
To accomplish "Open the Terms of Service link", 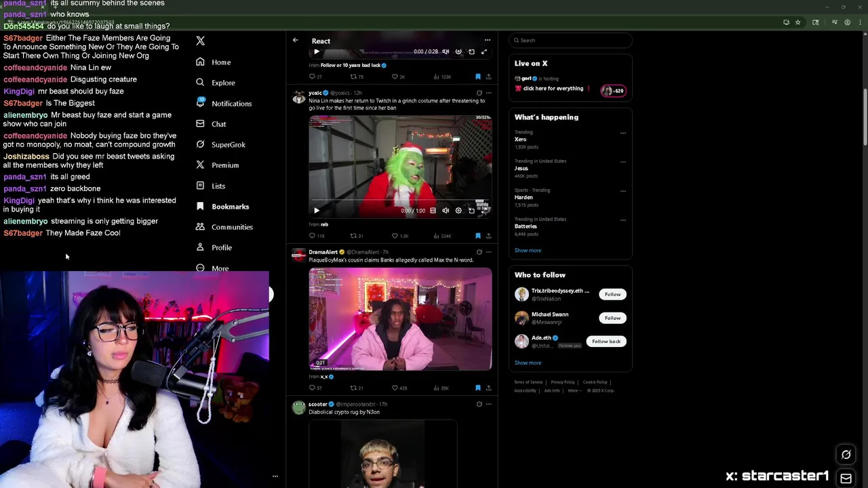I will [x=528, y=382].
